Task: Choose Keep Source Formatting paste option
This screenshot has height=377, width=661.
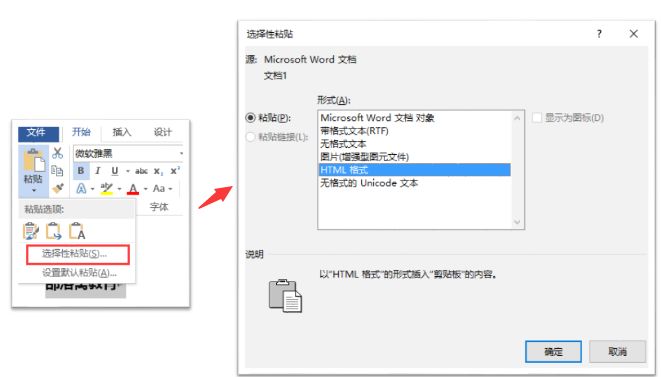Action: [x=30, y=231]
